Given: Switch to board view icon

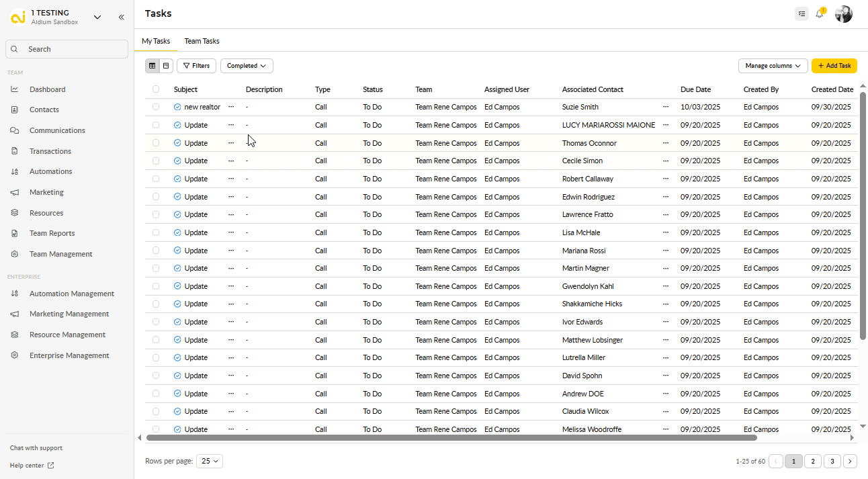Looking at the screenshot, I should [x=166, y=66].
